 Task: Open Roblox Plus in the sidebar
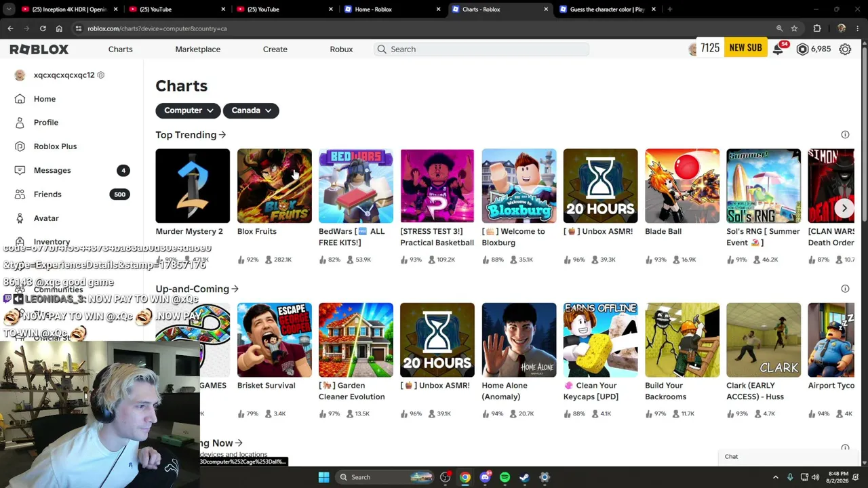pyautogui.click(x=55, y=146)
